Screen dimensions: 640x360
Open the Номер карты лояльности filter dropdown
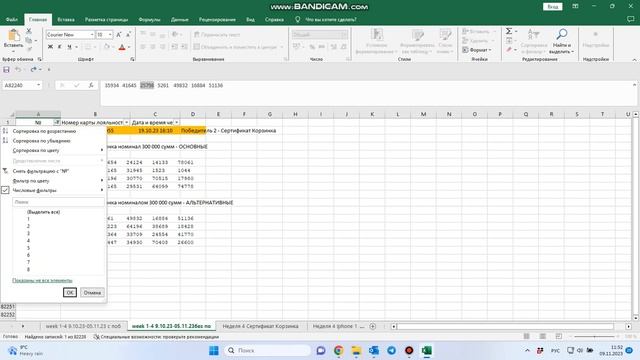tap(127, 122)
